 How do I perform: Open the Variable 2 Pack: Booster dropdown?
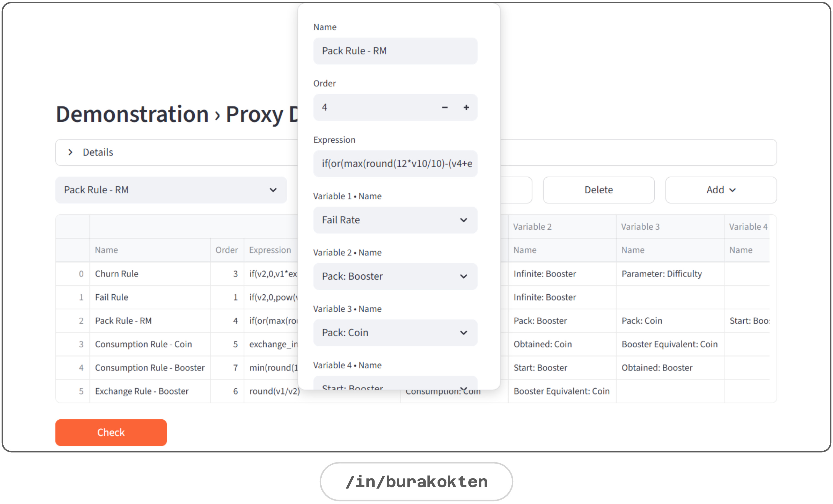pos(395,277)
